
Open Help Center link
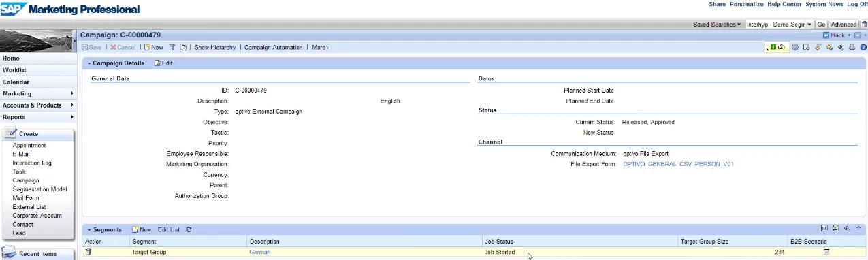pos(784,4)
